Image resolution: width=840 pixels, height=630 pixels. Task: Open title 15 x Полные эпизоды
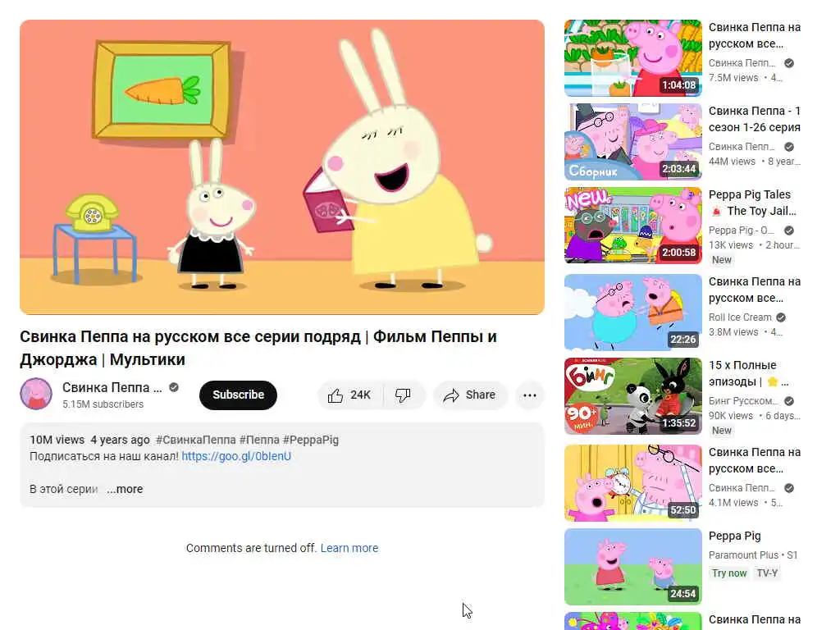[748, 373]
